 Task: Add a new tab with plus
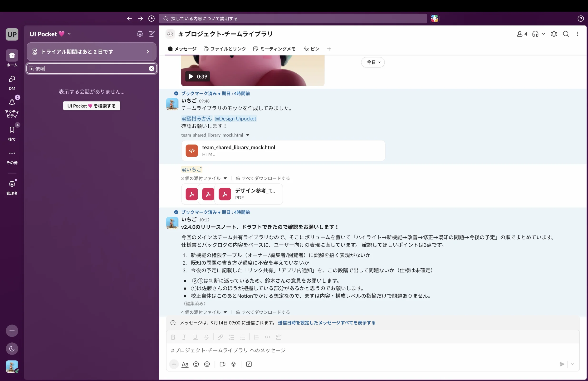329,49
